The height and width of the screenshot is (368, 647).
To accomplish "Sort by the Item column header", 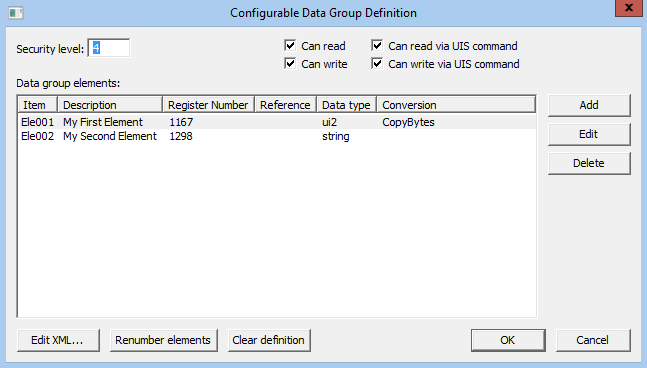I will point(38,105).
